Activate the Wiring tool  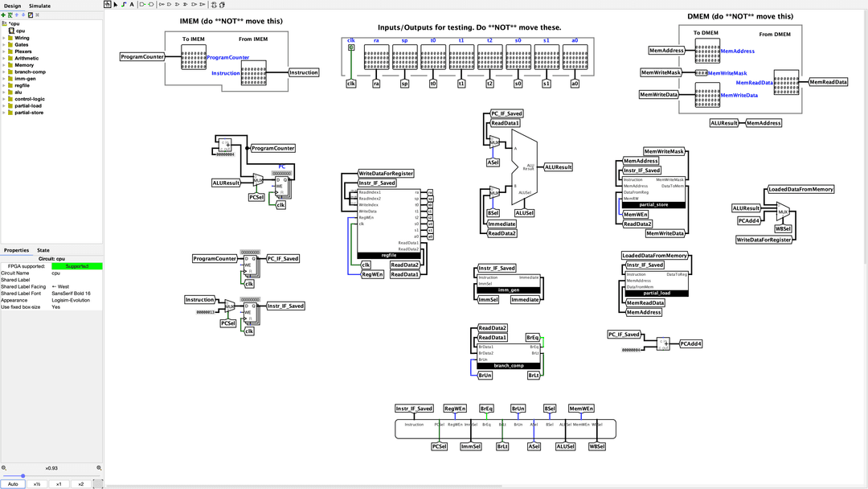click(x=124, y=4)
